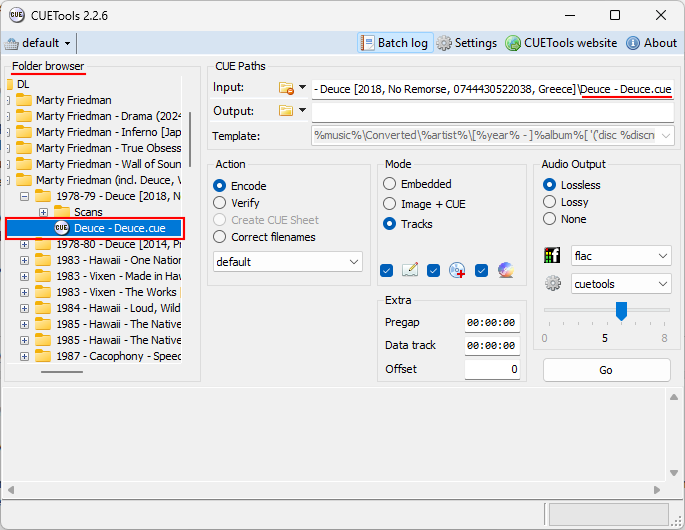
Task: Toggle checkbox beside the edit tags icon
Action: pyautogui.click(x=386, y=270)
